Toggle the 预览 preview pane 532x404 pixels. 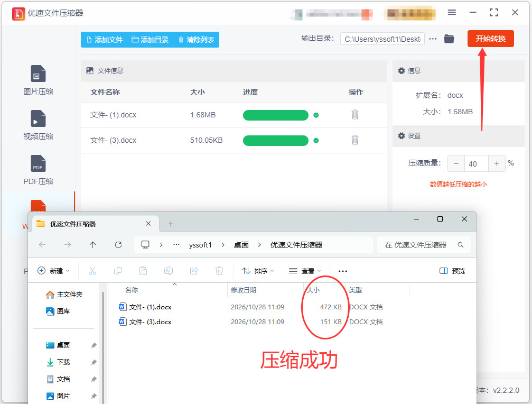452,271
